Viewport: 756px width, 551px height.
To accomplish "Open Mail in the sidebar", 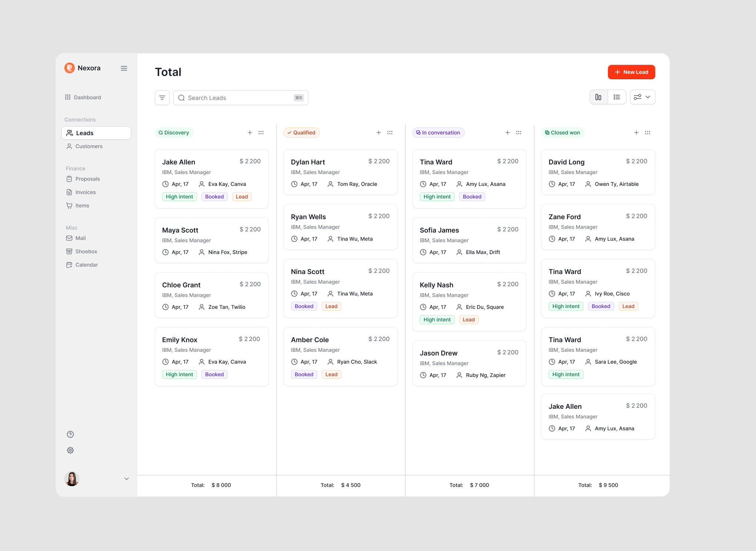I will click(76, 238).
